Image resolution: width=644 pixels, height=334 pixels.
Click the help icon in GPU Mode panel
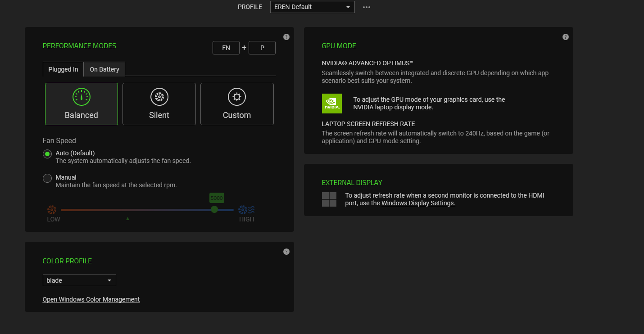click(x=566, y=37)
